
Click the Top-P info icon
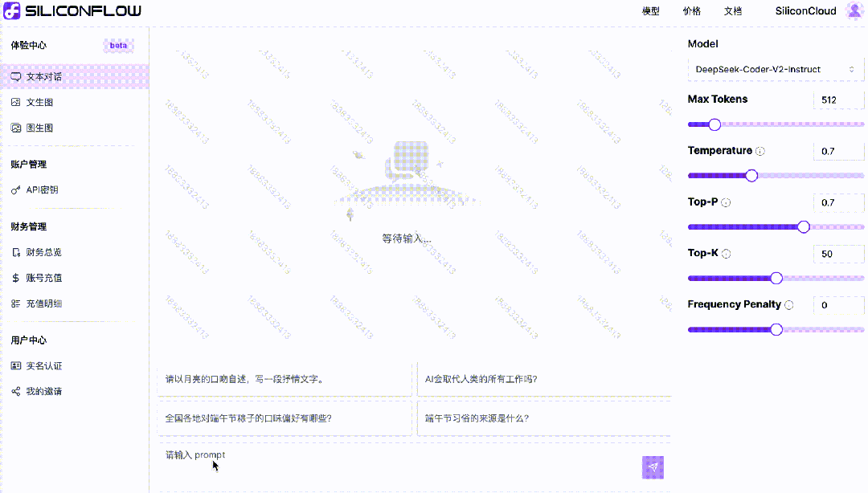pyautogui.click(x=726, y=202)
